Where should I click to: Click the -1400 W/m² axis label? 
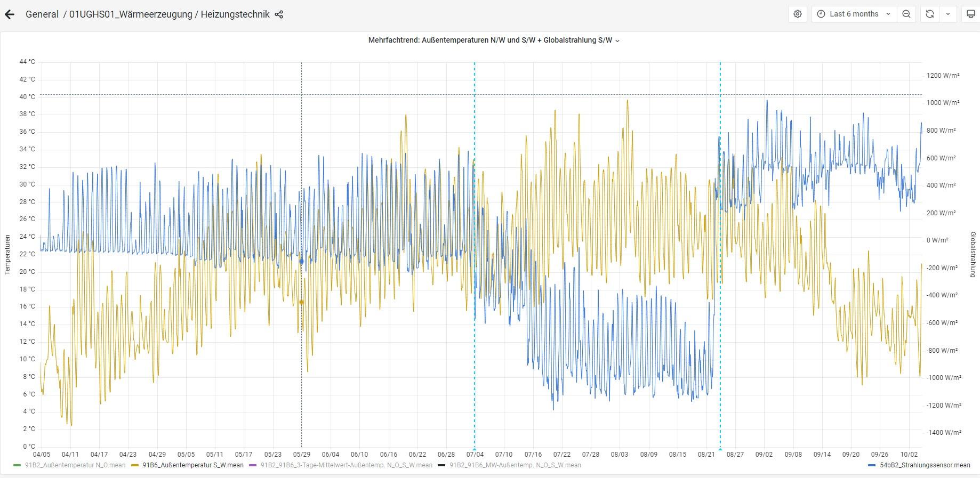944,433
